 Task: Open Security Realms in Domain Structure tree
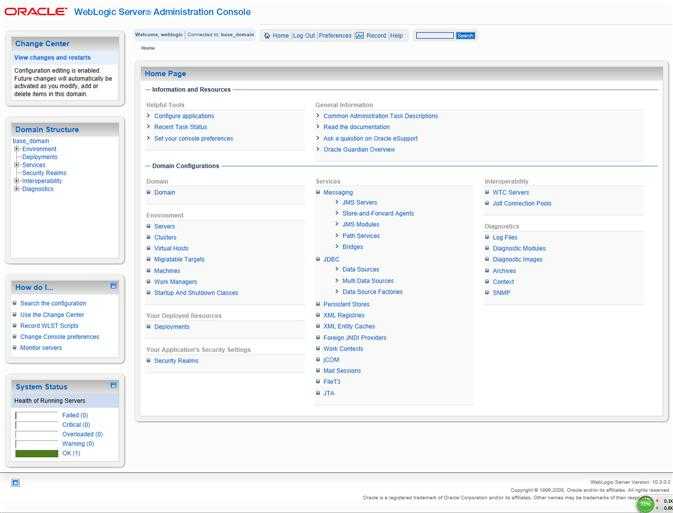(44, 173)
